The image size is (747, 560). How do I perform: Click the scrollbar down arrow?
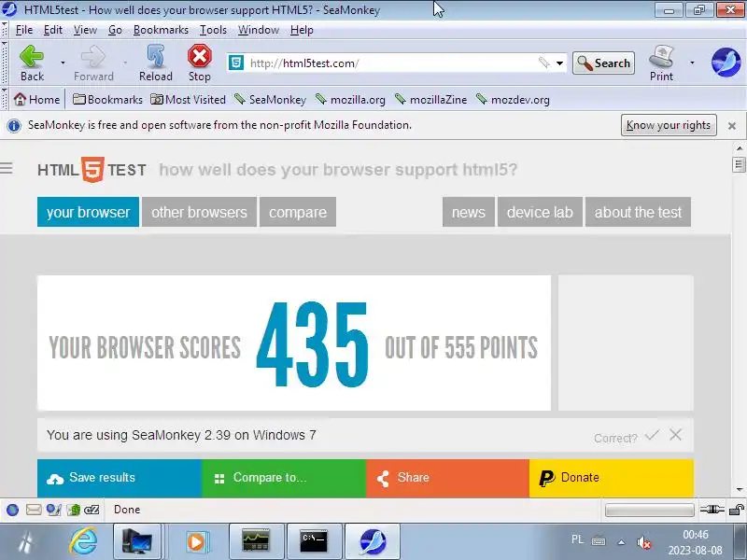click(739, 490)
